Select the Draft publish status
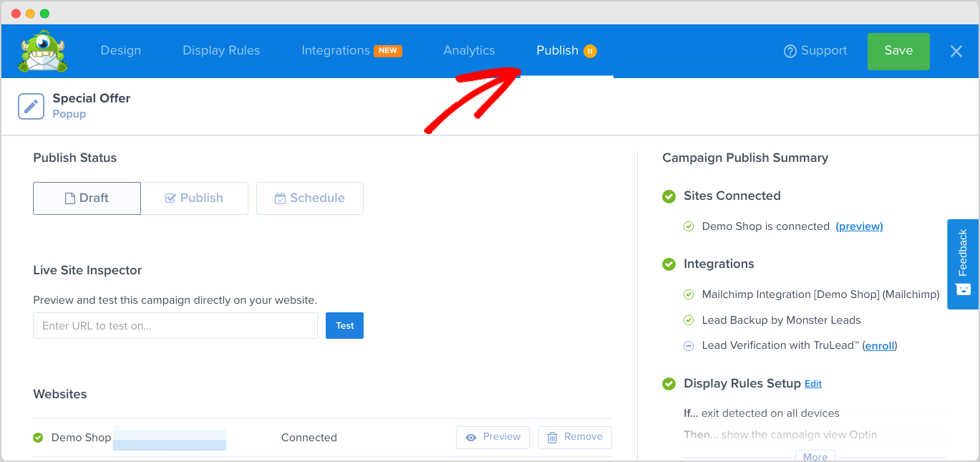 87,198
